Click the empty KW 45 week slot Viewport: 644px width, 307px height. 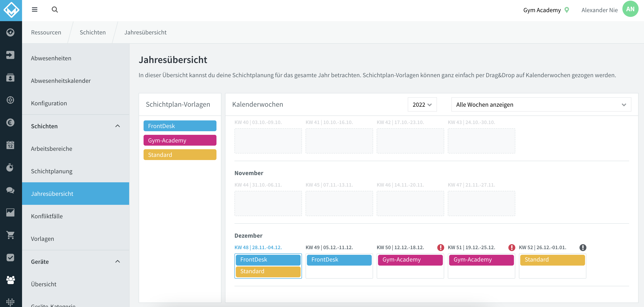339,203
